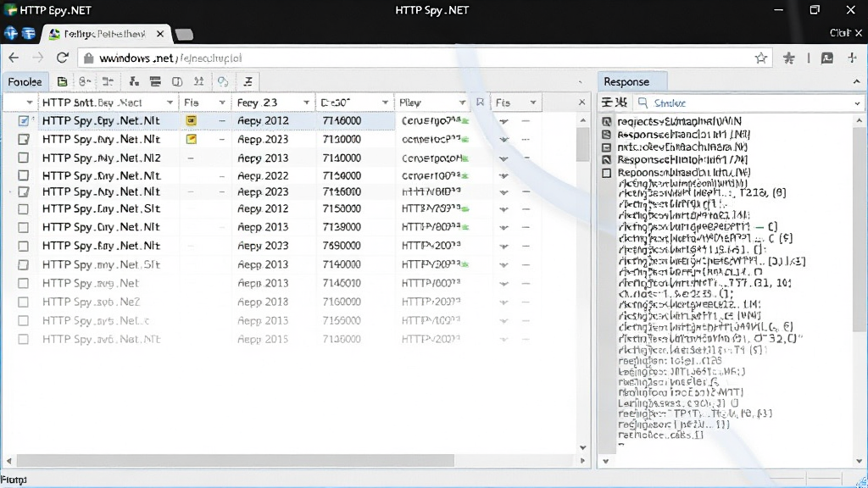Toggle the checkbox for the 7146000 row
This screenshot has width=868, height=488.
pyautogui.click(x=23, y=120)
